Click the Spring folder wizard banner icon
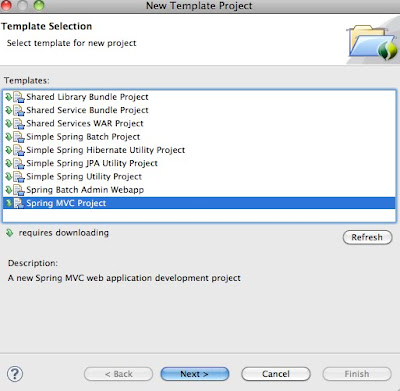The width and height of the screenshot is (400, 391). coord(372,42)
